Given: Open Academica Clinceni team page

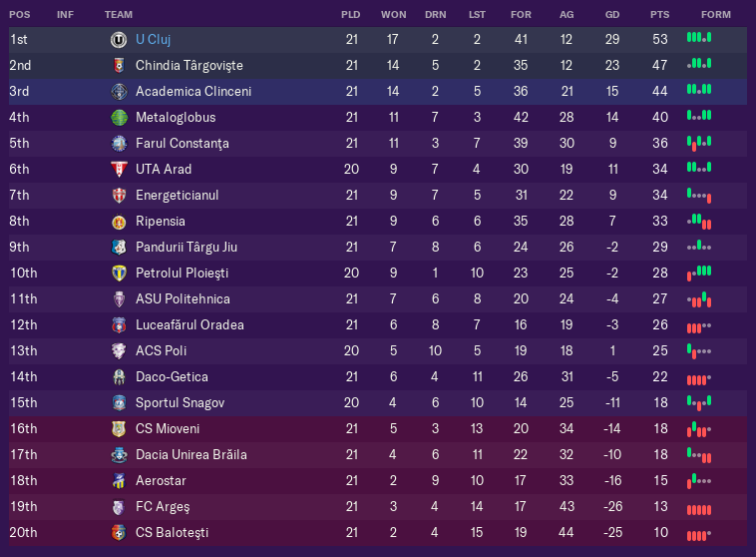Looking at the screenshot, I should click(x=193, y=91).
